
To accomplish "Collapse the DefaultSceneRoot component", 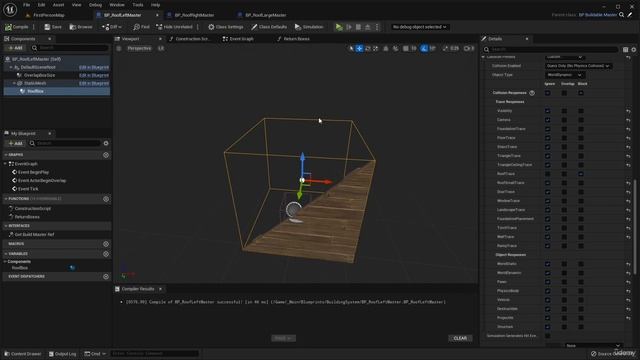I will point(11,67).
